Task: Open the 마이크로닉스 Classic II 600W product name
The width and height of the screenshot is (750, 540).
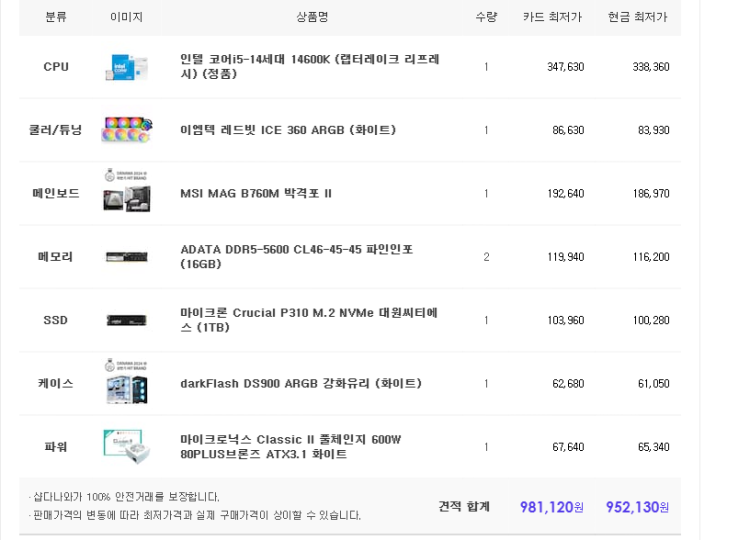Action: pos(291,447)
